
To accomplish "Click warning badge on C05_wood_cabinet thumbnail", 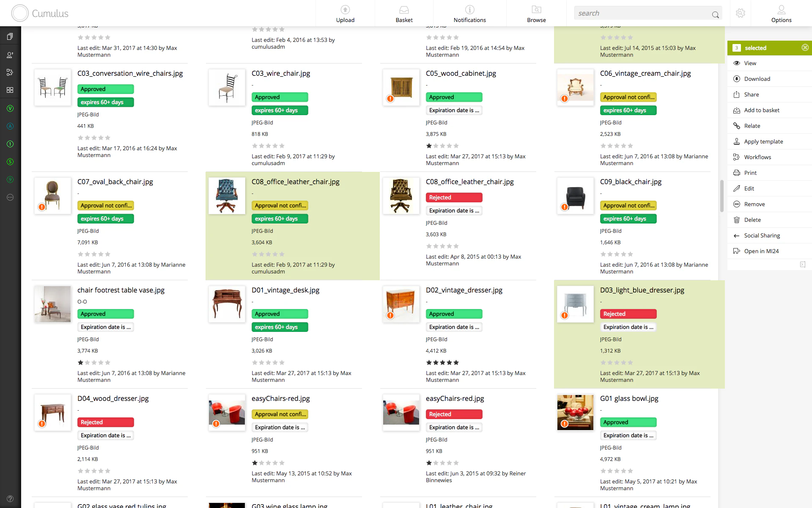I will 390,99.
